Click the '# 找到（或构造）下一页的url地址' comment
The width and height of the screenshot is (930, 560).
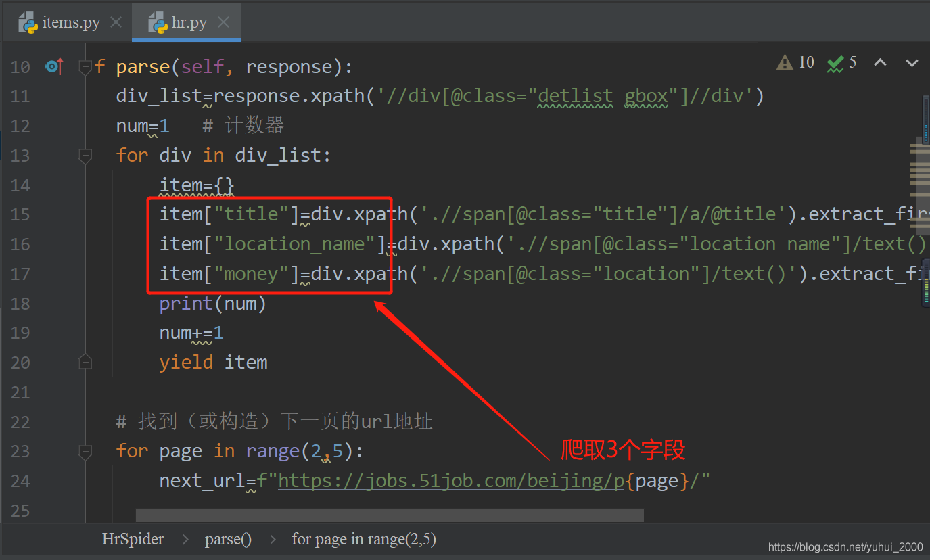pos(275,422)
